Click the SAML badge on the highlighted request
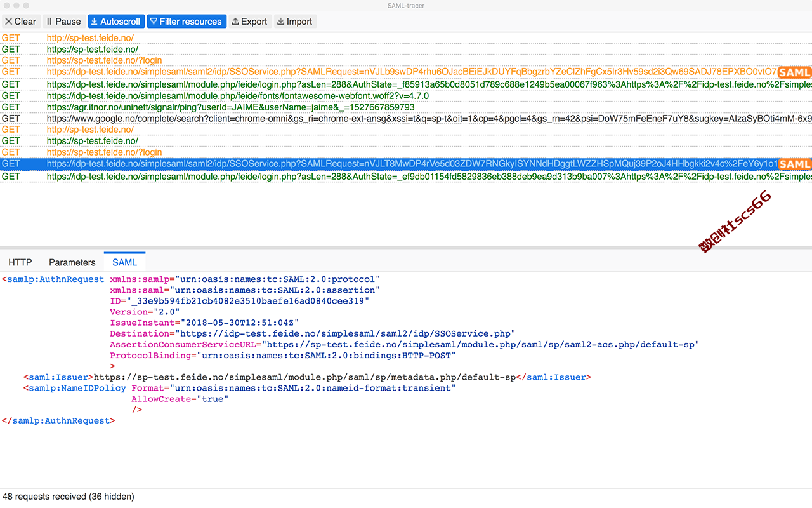Image resolution: width=812 pixels, height=508 pixels. point(794,164)
